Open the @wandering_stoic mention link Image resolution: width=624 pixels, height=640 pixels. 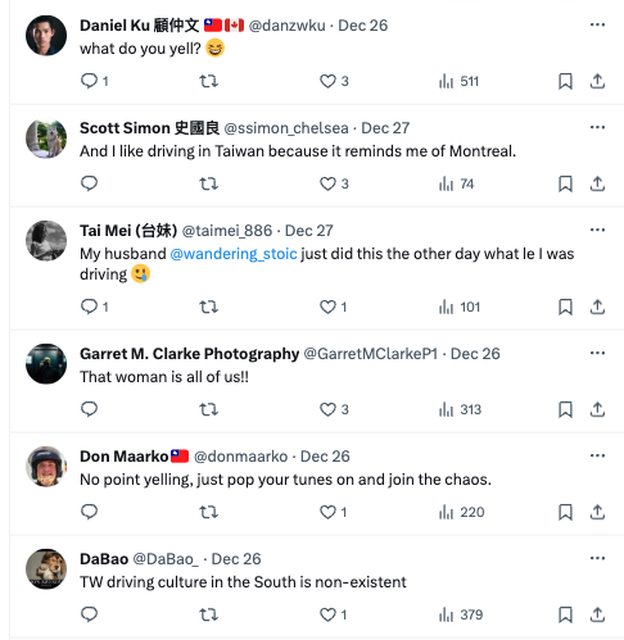coord(234,254)
